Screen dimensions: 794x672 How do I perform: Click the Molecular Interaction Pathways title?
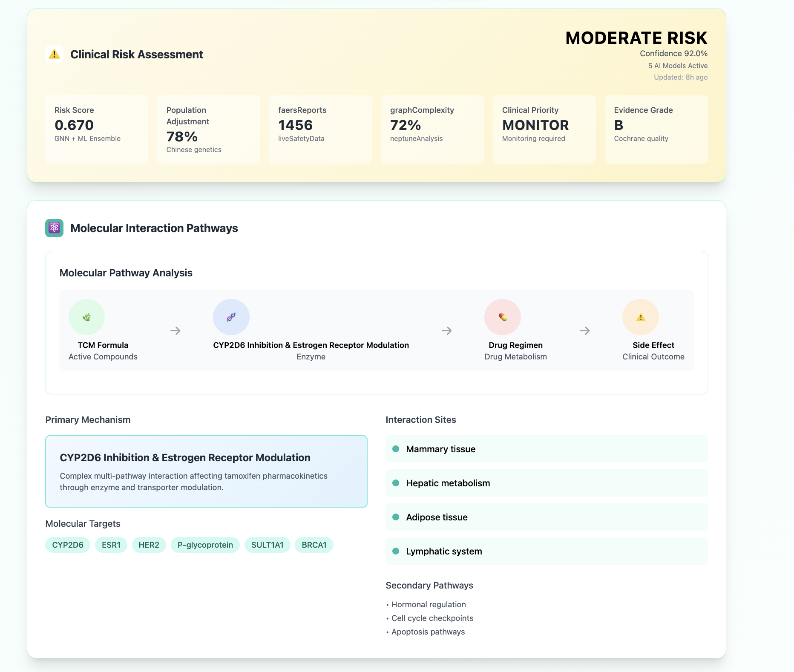pos(154,228)
